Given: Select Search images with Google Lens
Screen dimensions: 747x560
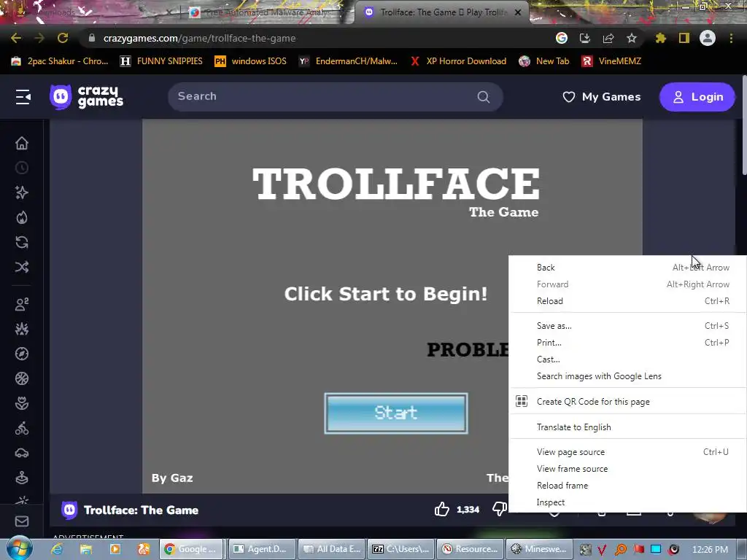Looking at the screenshot, I should point(627,376).
